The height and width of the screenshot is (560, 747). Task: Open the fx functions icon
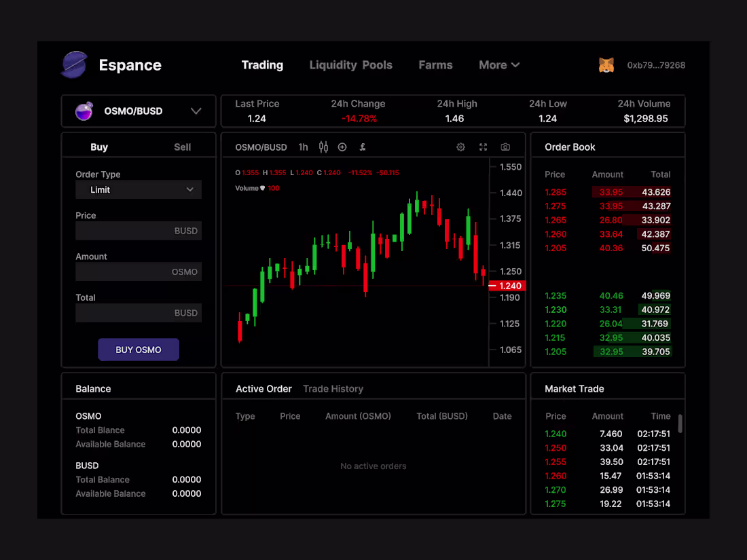click(x=362, y=147)
